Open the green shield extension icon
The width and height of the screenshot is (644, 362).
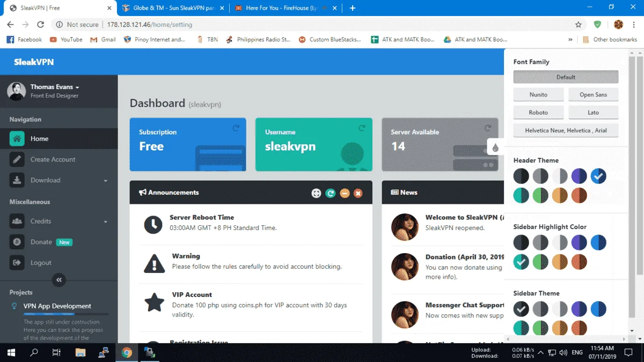tap(598, 25)
